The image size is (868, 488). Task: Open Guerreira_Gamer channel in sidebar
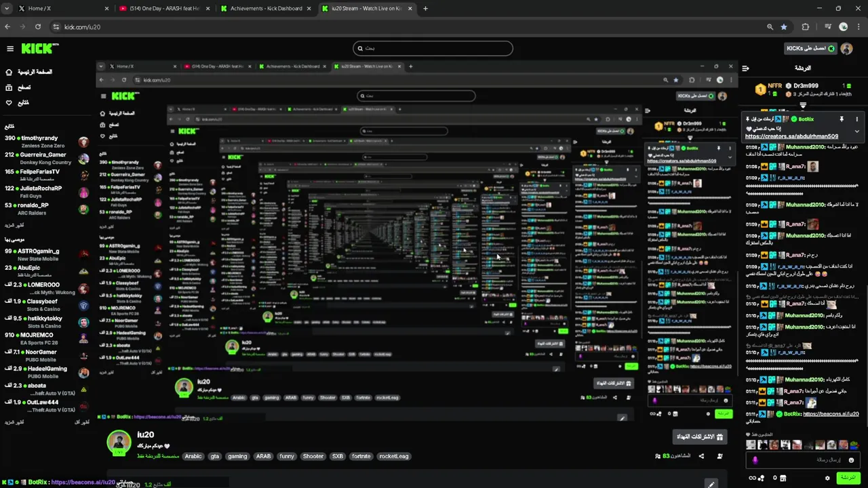pos(46,159)
